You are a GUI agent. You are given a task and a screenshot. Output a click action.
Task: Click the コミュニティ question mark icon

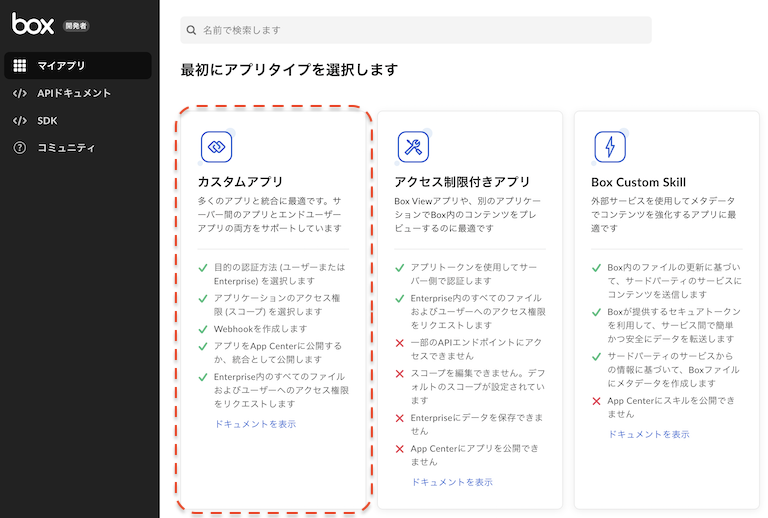(x=20, y=148)
